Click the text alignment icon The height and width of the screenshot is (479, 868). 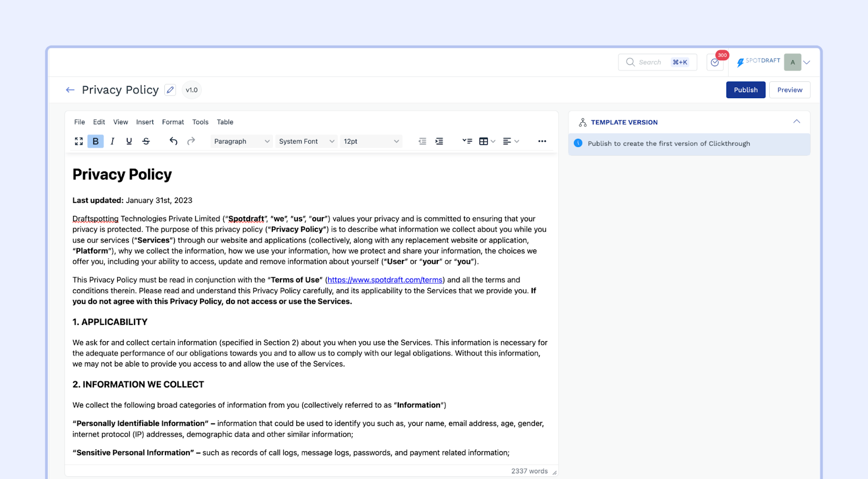click(x=507, y=141)
